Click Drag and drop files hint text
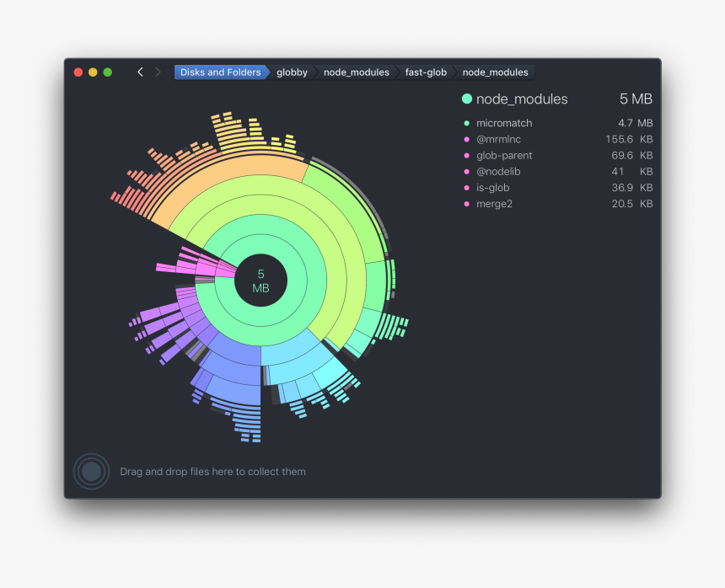This screenshot has height=588, width=725. (212, 472)
